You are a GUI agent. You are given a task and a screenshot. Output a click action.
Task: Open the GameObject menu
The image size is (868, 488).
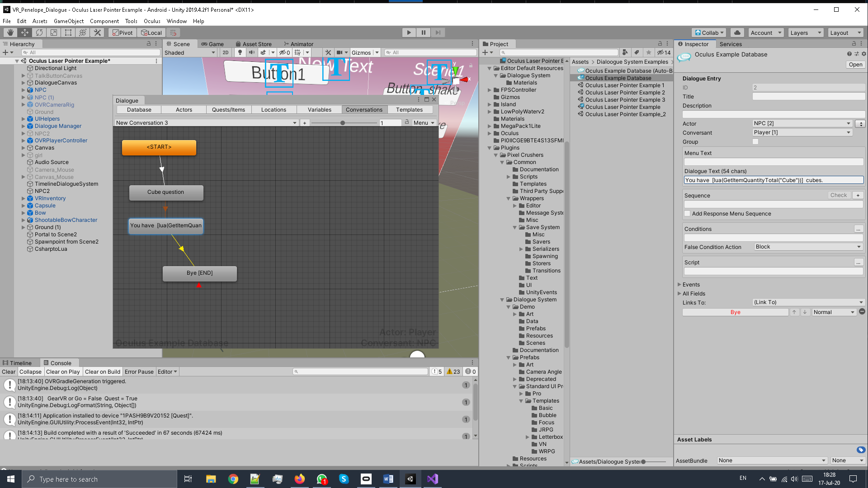(x=69, y=21)
